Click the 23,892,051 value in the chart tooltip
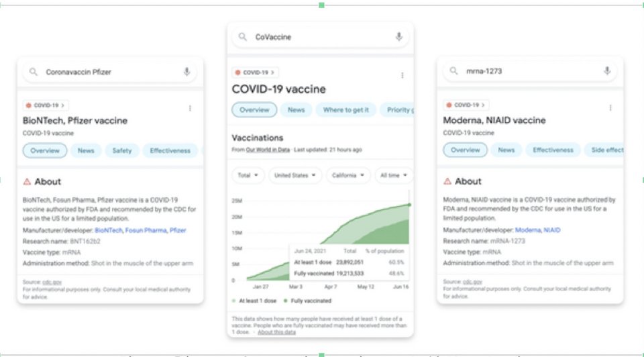Viewport: 644px width, 357px height. [350, 262]
